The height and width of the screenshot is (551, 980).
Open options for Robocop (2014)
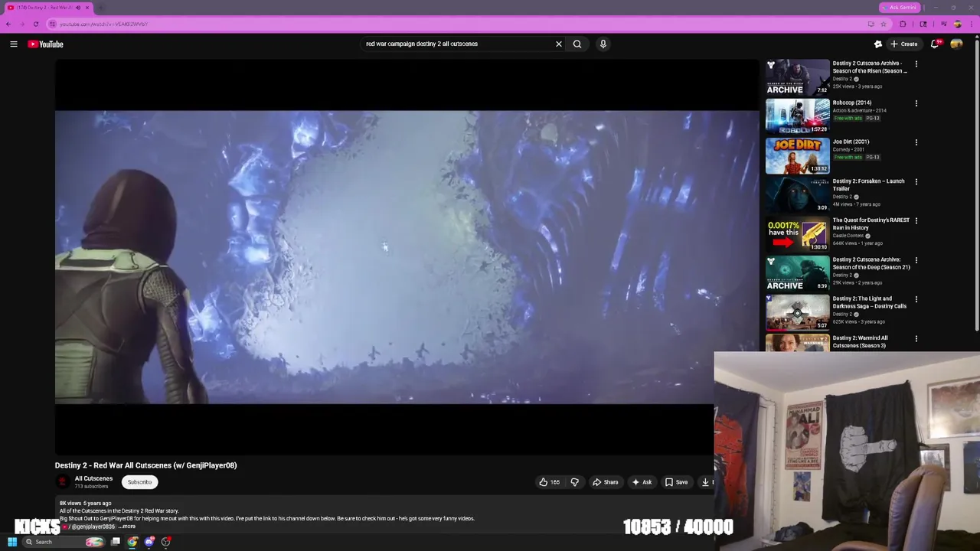(916, 103)
